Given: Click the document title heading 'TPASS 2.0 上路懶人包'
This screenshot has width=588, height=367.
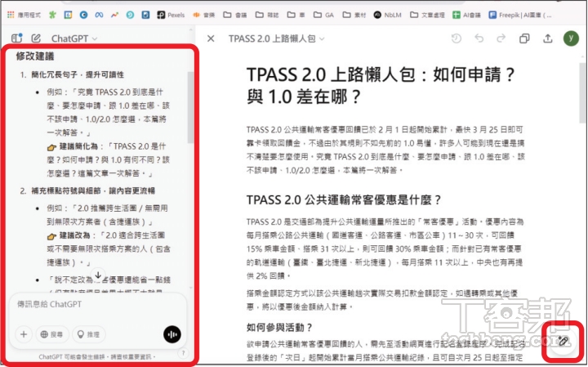Looking at the screenshot, I should (381, 85).
